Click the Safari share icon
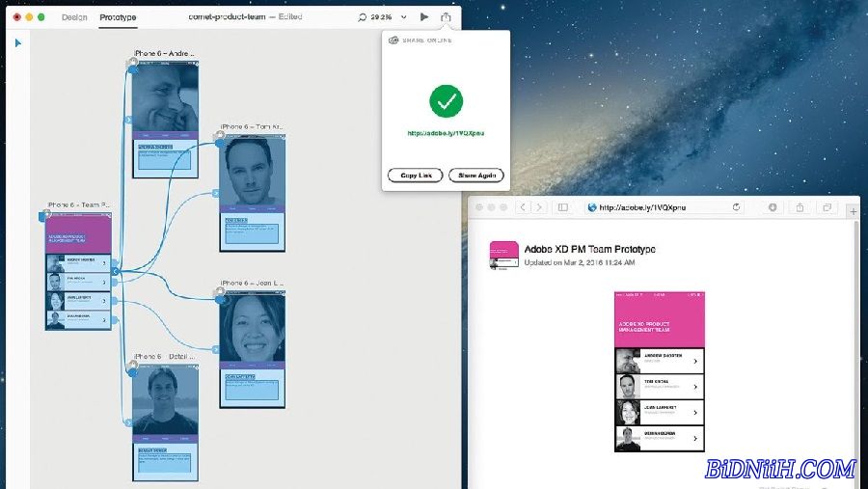868x489 pixels. pos(800,207)
